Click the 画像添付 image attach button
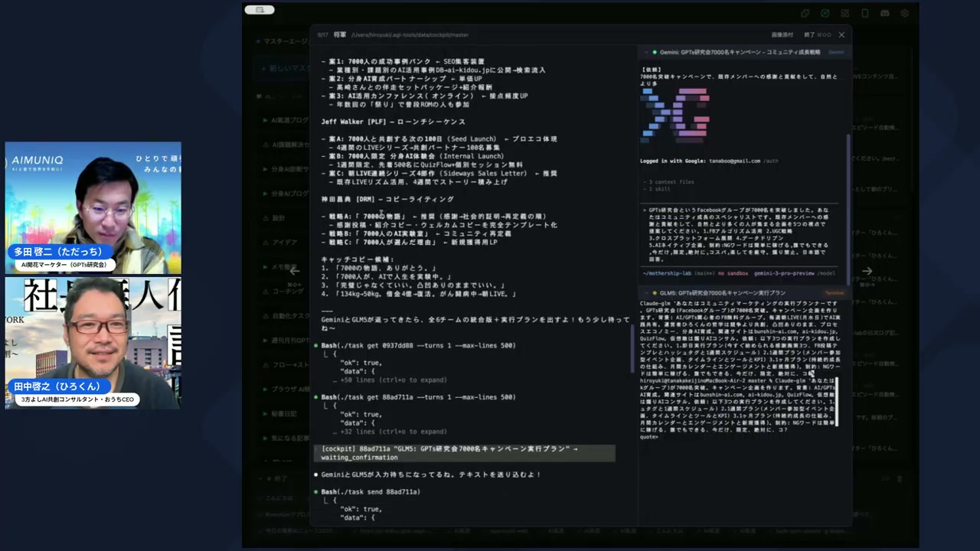The width and height of the screenshot is (980, 551). 782,34
